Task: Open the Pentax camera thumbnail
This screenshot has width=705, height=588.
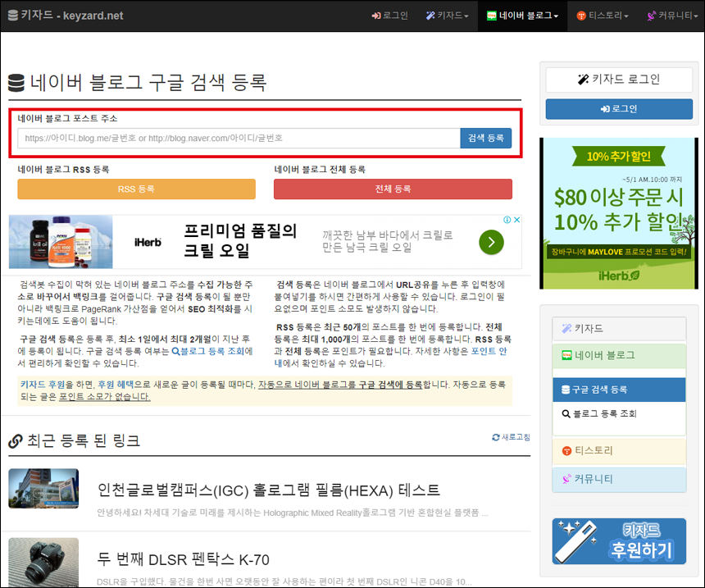Action: pos(43,563)
